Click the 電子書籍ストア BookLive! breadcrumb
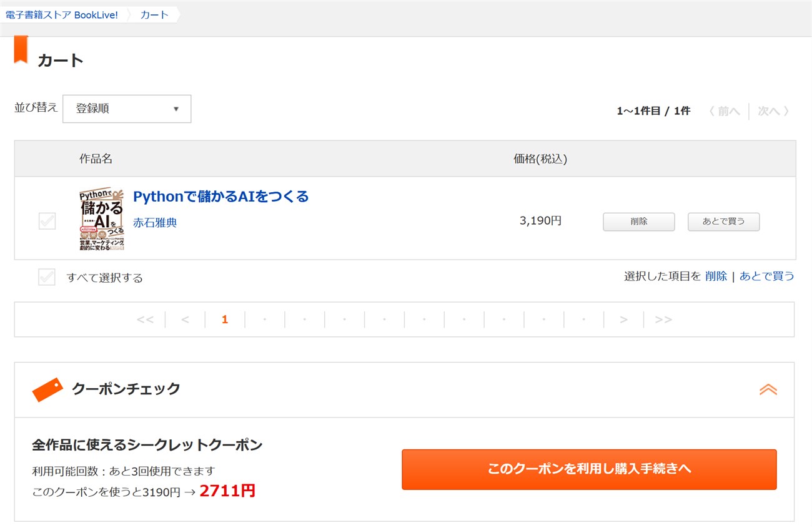The width and height of the screenshot is (812, 528). pyautogui.click(x=62, y=15)
